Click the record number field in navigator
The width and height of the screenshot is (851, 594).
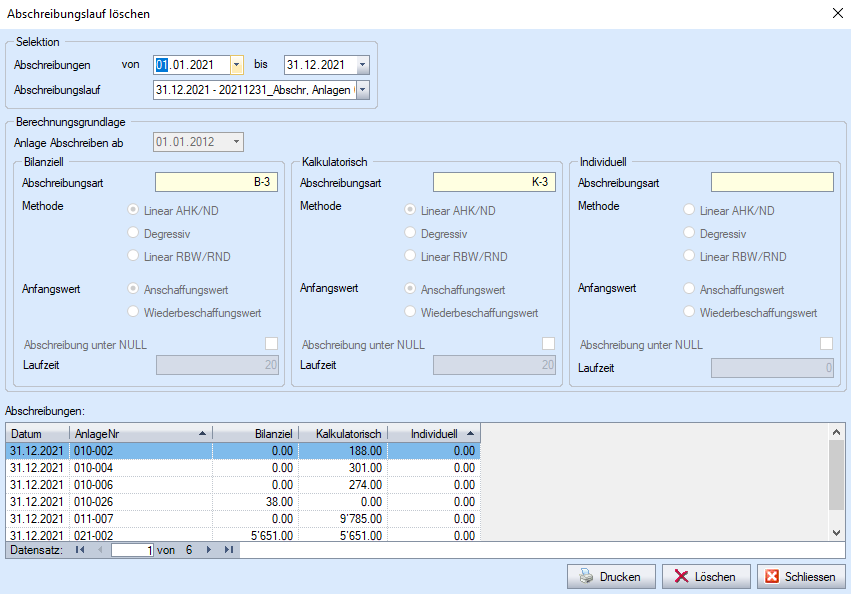click(x=132, y=550)
